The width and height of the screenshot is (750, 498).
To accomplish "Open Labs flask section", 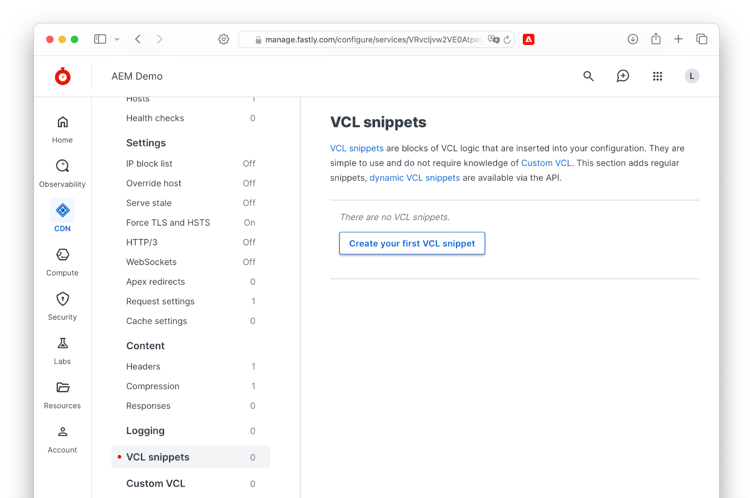I will click(62, 350).
